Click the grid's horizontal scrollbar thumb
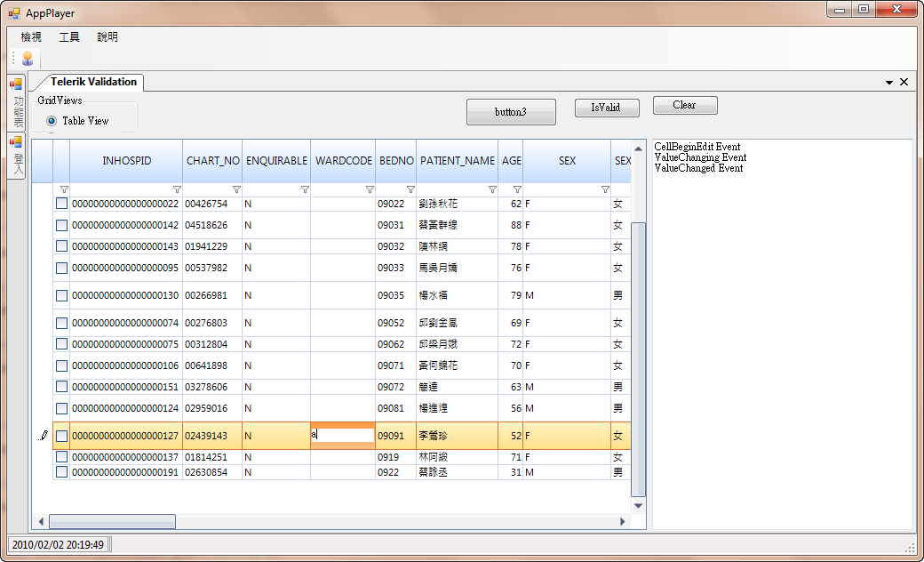The image size is (924, 562). (112, 521)
